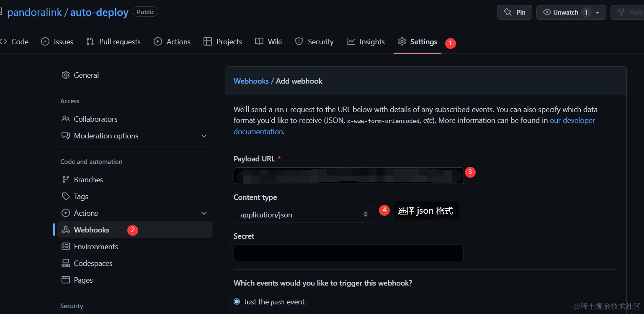The width and height of the screenshot is (644, 314).
Task: Click the Issues circle-dot icon
Action: click(x=45, y=41)
